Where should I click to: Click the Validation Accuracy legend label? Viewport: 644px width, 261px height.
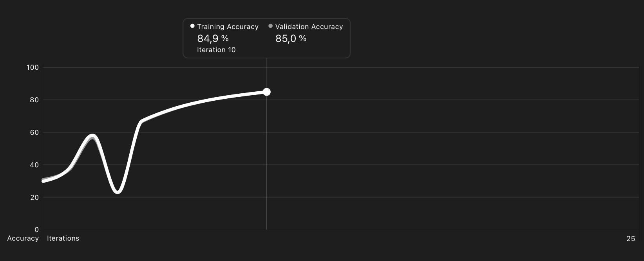[309, 27]
